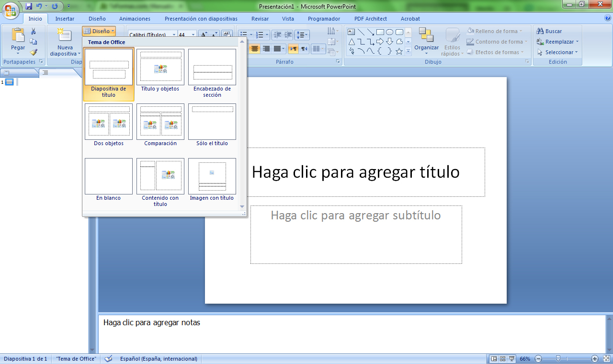Click the Format Painter brush icon

point(34,52)
